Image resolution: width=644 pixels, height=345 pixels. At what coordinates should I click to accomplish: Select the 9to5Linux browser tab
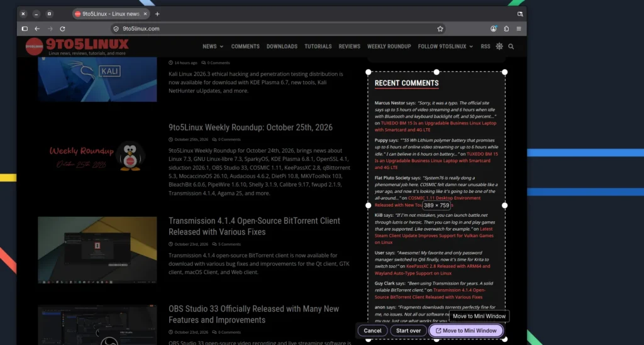pyautogui.click(x=111, y=14)
